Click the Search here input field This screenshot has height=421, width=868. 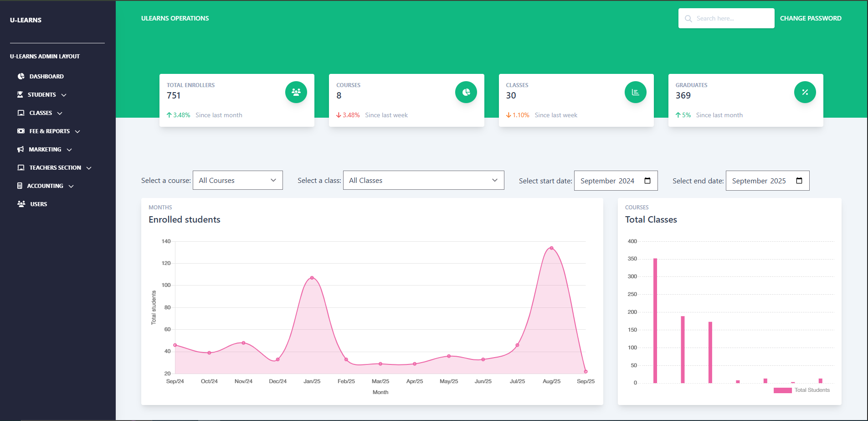coord(726,18)
